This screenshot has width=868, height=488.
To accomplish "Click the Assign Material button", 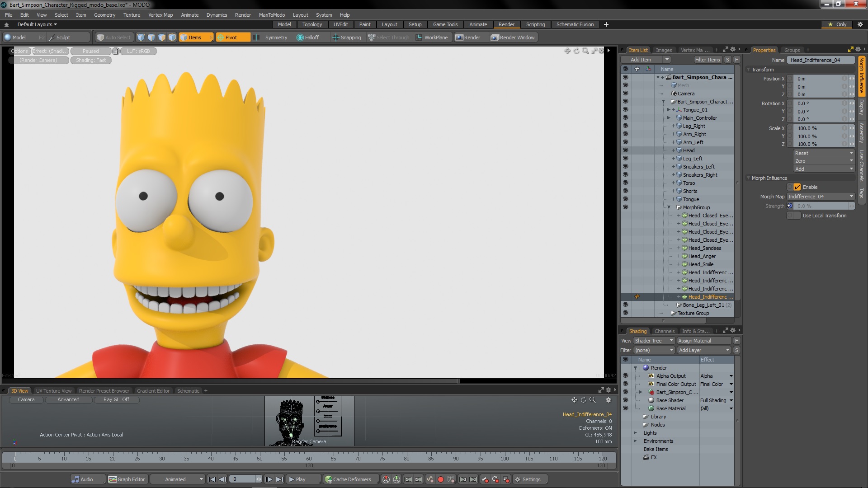I will pos(703,341).
